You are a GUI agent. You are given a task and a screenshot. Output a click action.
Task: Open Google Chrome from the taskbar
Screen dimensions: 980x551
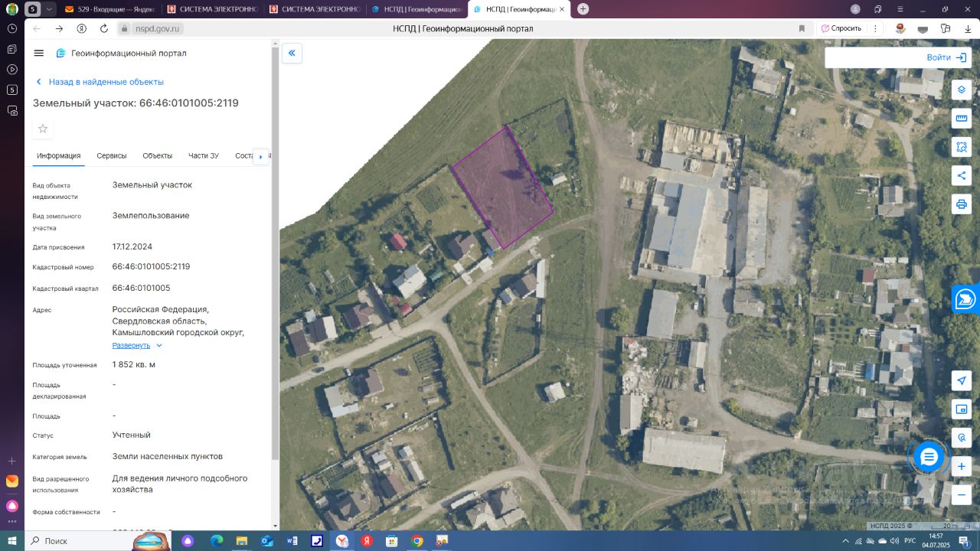tap(417, 541)
